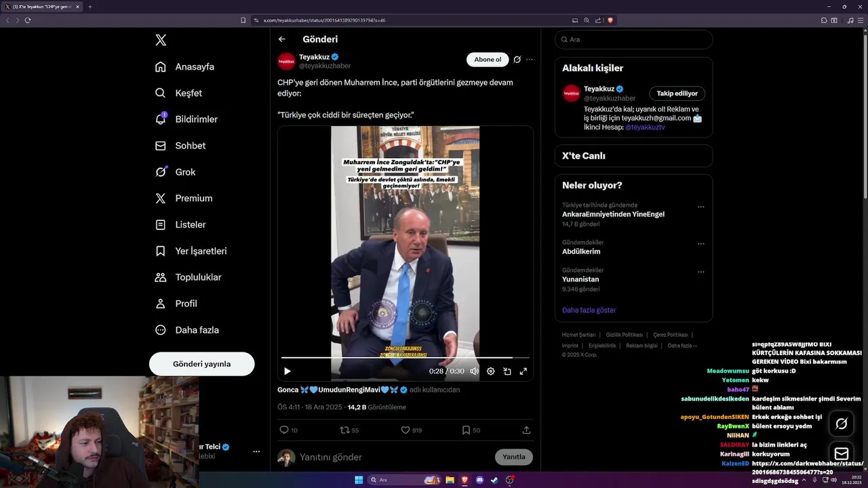Open Windows Start menu
The width and height of the screenshot is (868, 488).
pos(359,480)
